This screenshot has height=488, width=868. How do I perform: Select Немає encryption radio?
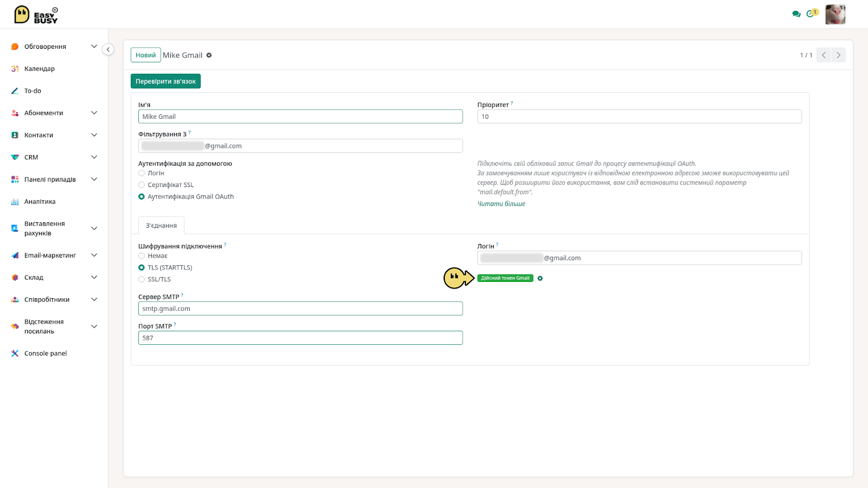coord(142,256)
